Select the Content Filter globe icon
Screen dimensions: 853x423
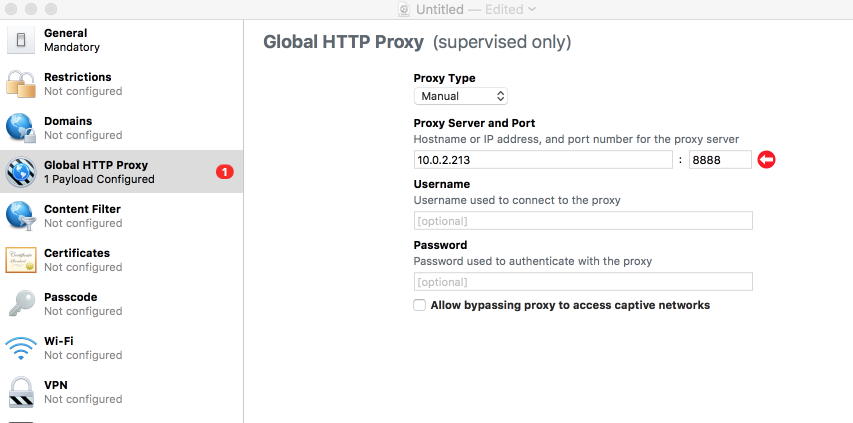tap(20, 216)
